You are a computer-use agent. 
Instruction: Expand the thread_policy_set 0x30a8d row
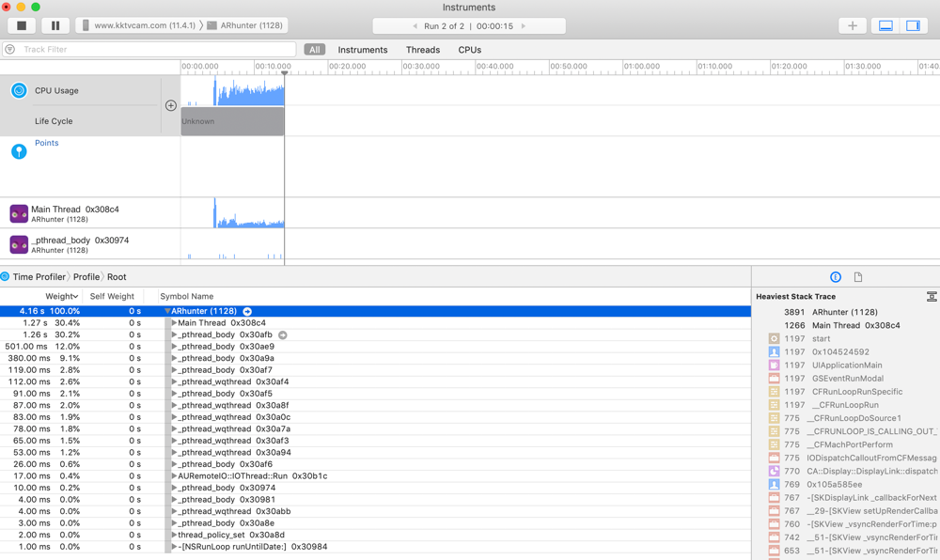point(175,535)
